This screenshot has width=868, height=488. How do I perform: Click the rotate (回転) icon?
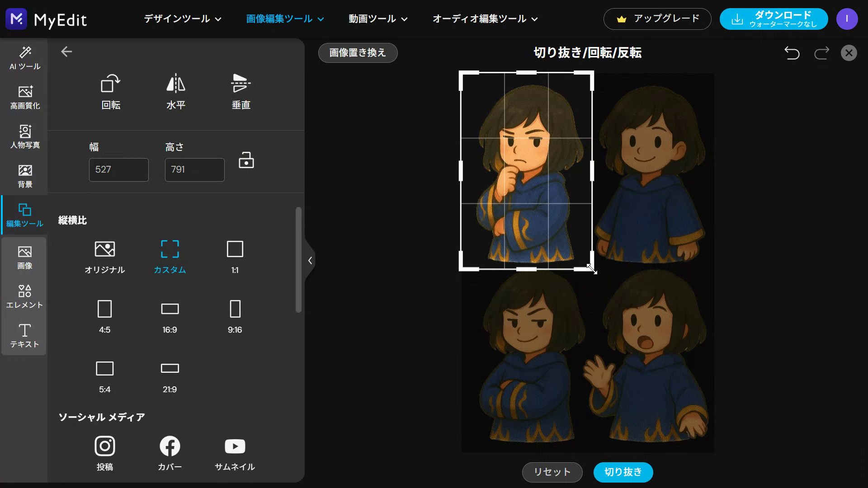click(x=110, y=84)
